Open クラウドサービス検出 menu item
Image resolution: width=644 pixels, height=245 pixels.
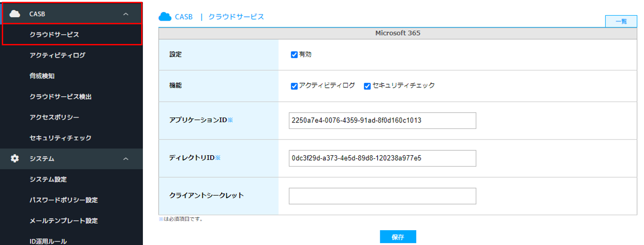tap(61, 96)
